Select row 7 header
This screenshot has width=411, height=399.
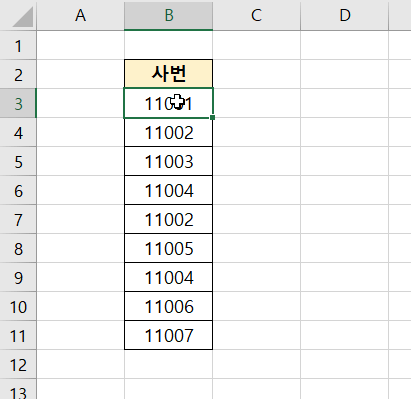18,219
